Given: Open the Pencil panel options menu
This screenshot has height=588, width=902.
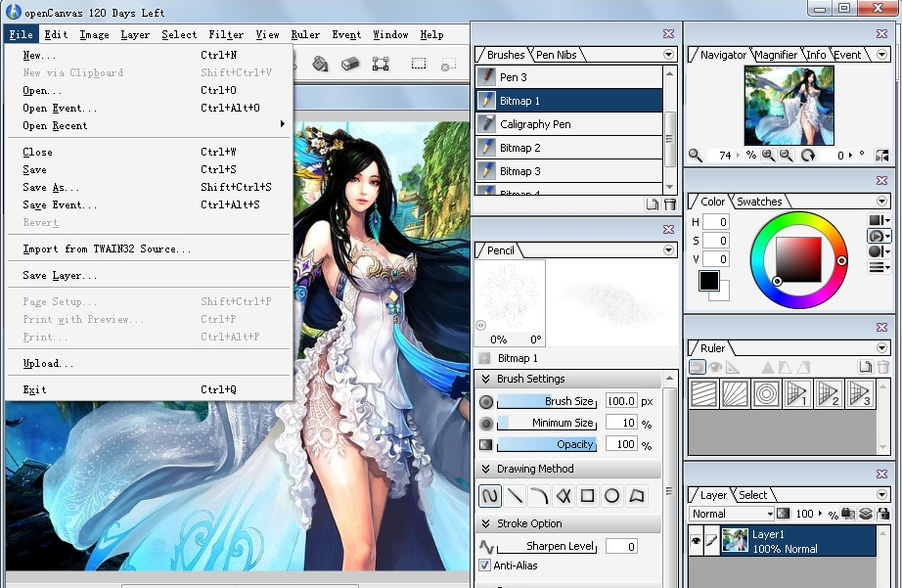Looking at the screenshot, I should (x=668, y=250).
